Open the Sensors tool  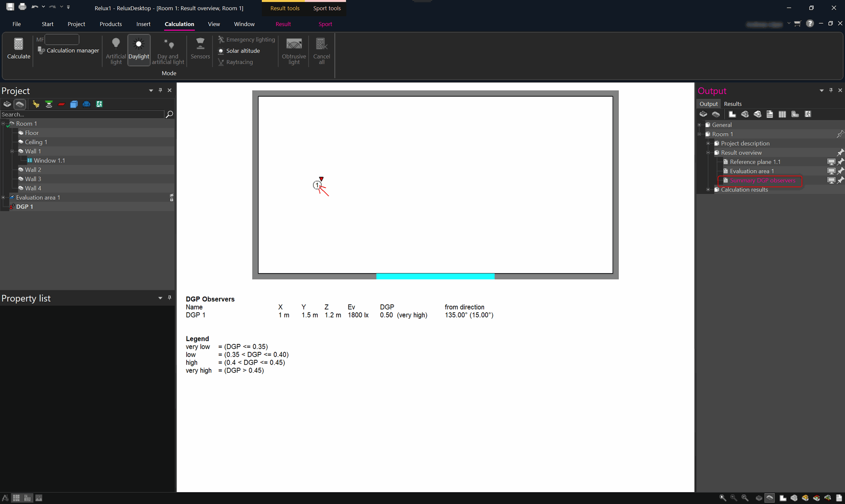point(200,49)
